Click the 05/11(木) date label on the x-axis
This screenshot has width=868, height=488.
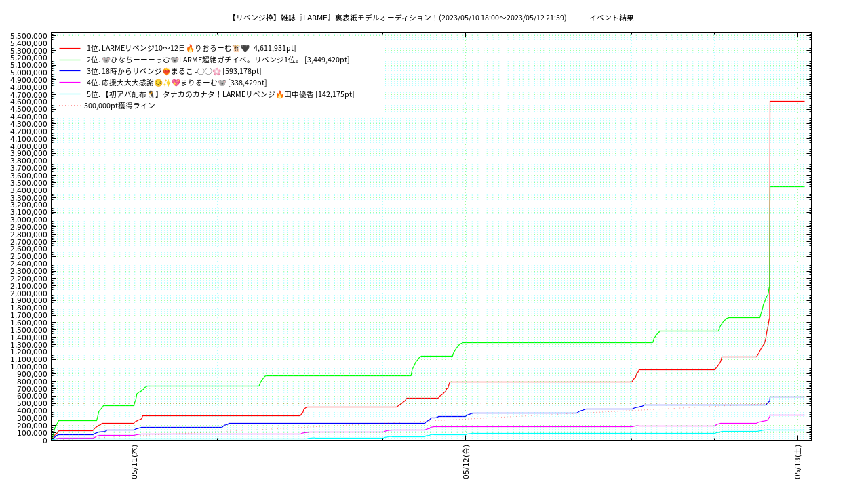(134, 462)
